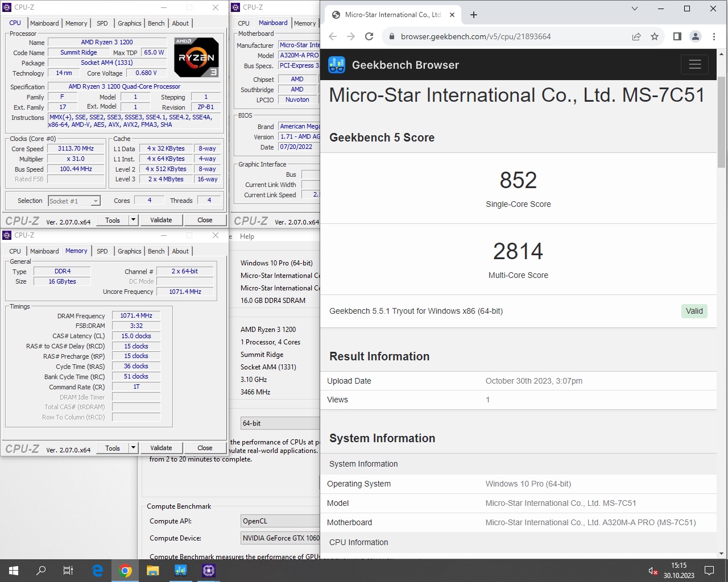Select SPD tab in bottom CPU-Z window
The height and width of the screenshot is (582, 728).
[x=102, y=251]
